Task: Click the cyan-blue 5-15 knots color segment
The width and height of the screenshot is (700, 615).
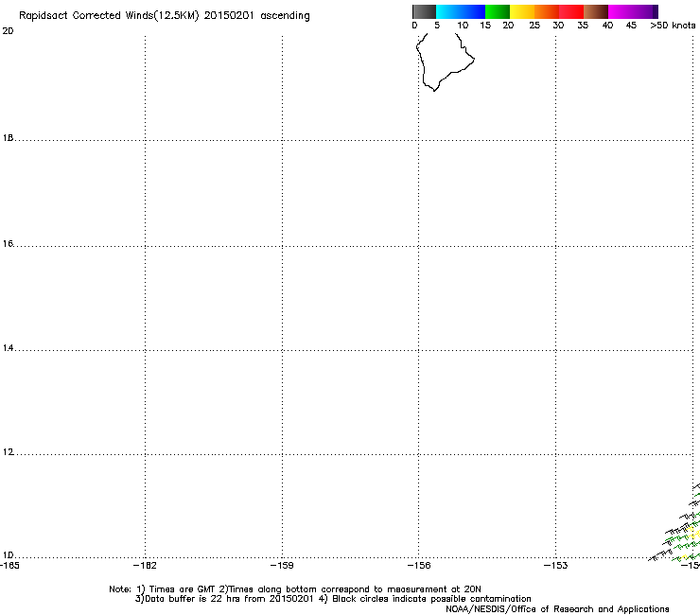Action: pos(461,11)
